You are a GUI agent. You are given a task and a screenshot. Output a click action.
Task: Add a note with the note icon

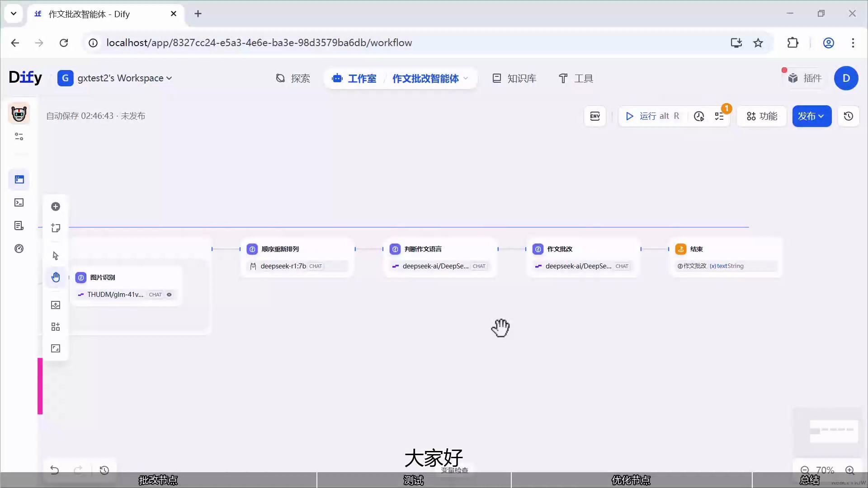click(x=56, y=228)
